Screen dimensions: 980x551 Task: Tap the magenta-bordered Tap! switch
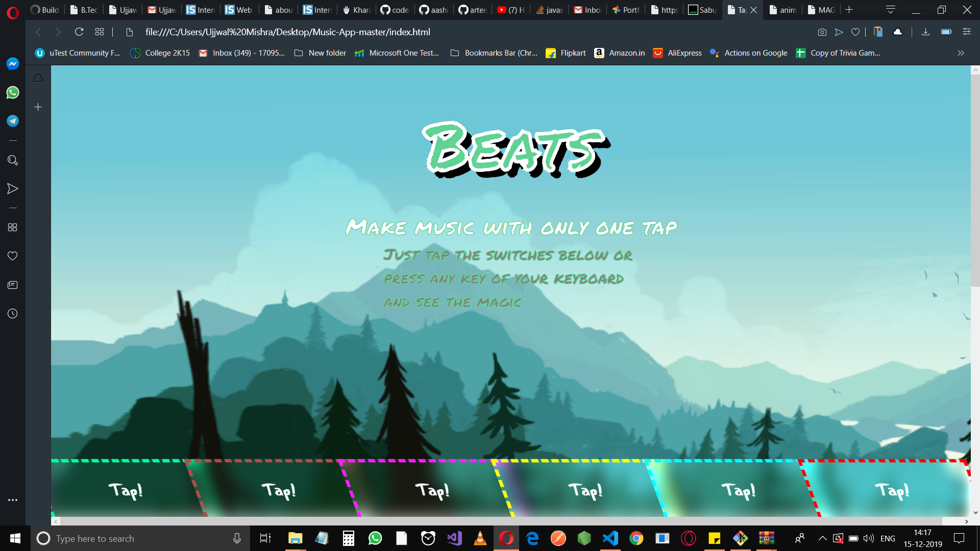[432, 490]
